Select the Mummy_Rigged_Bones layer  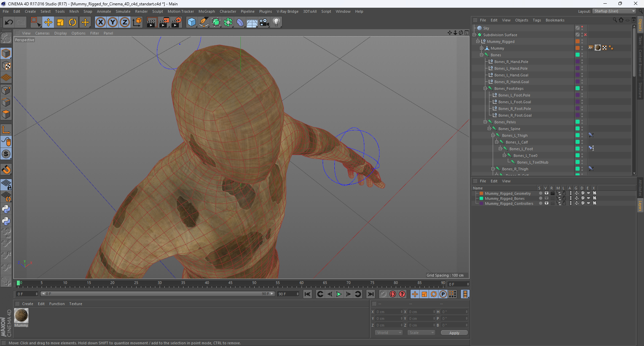[x=504, y=198]
